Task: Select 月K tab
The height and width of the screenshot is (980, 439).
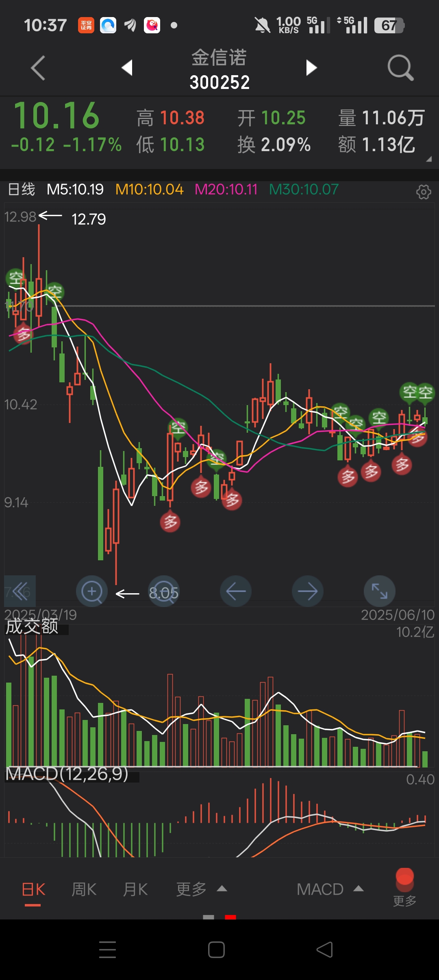Action: (x=135, y=889)
